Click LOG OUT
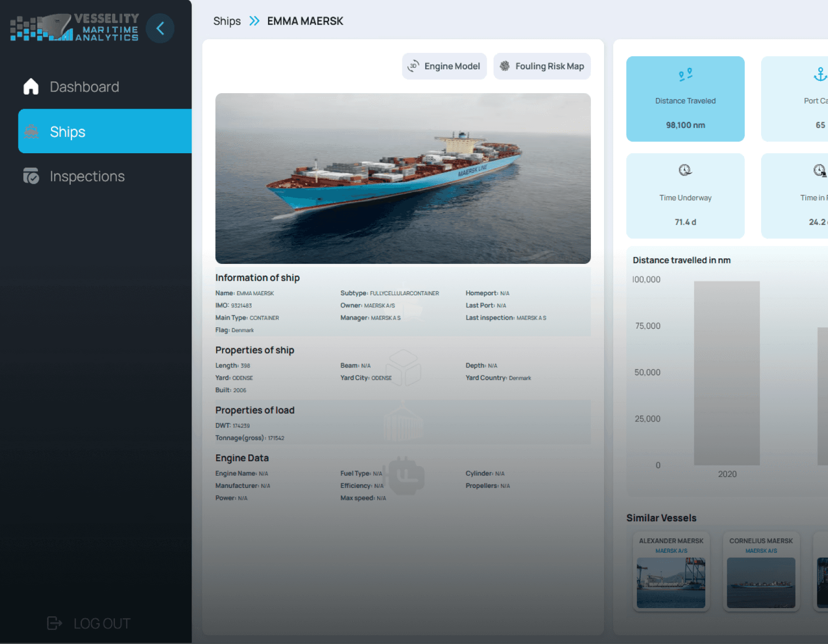The image size is (828, 644). coord(102,624)
